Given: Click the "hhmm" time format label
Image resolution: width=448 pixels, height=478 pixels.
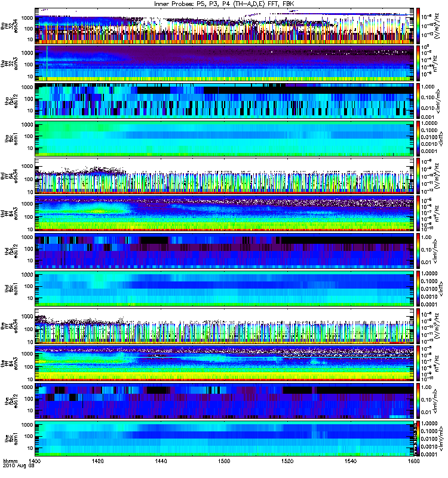Looking at the screenshot, I should [10, 461].
